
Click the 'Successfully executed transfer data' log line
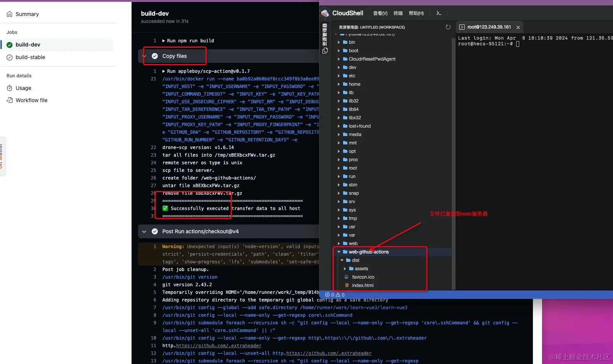tap(231, 208)
